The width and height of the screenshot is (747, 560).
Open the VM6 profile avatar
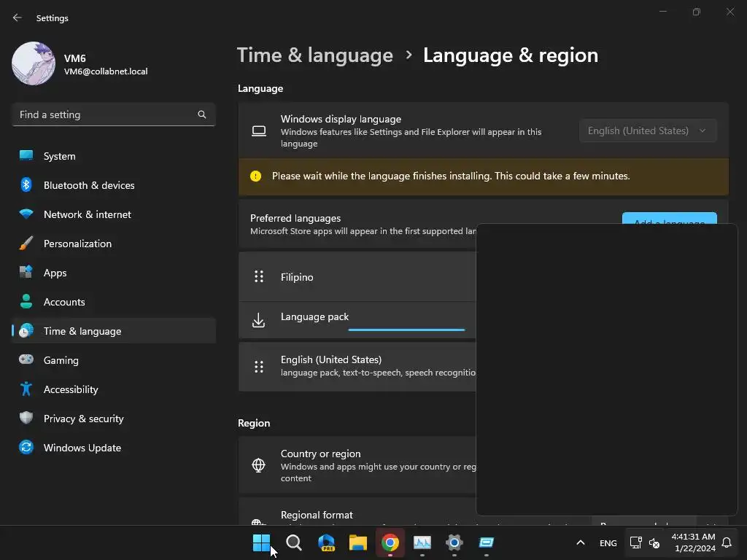[34, 63]
